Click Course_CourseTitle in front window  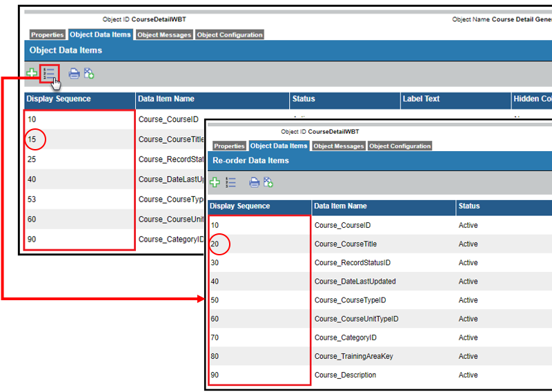pos(346,244)
